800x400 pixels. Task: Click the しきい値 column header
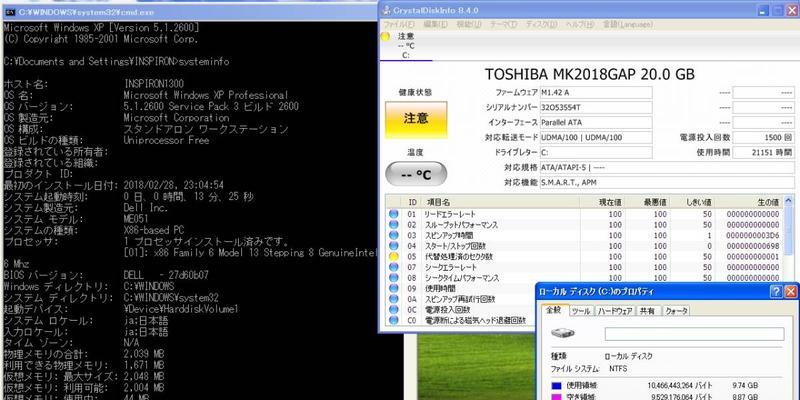(x=692, y=203)
